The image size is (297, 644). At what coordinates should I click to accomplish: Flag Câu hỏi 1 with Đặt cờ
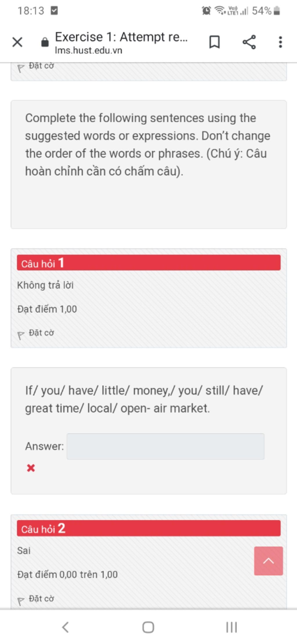click(x=36, y=333)
